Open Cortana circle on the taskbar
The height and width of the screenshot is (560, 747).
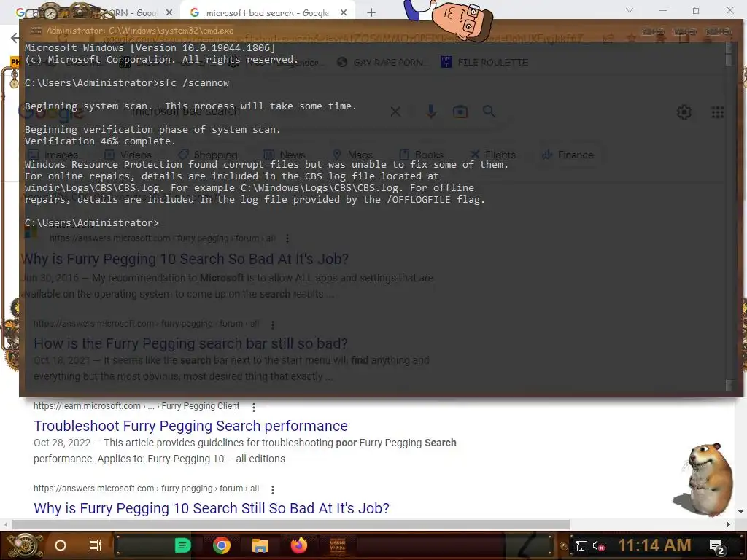(x=61, y=545)
